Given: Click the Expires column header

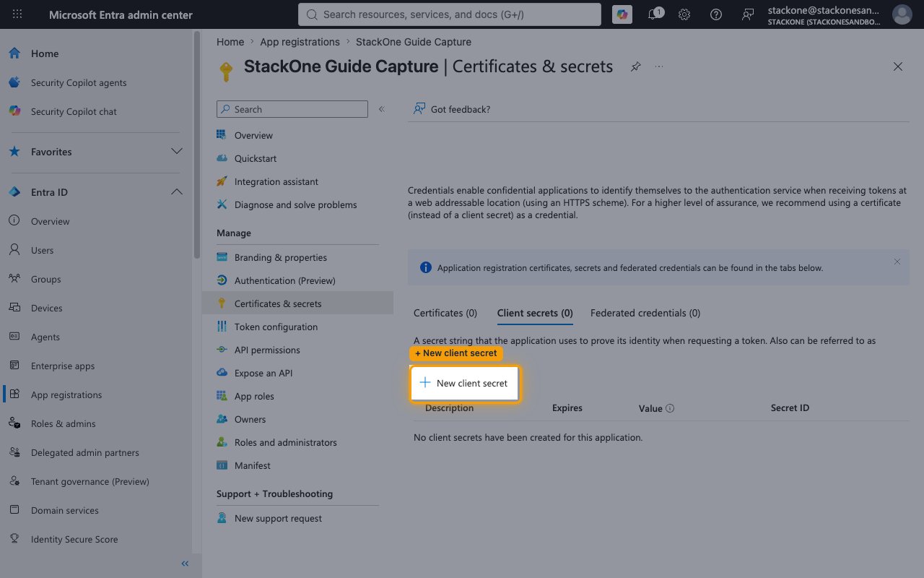Looking at the screenshot, I should coord(567,407).
